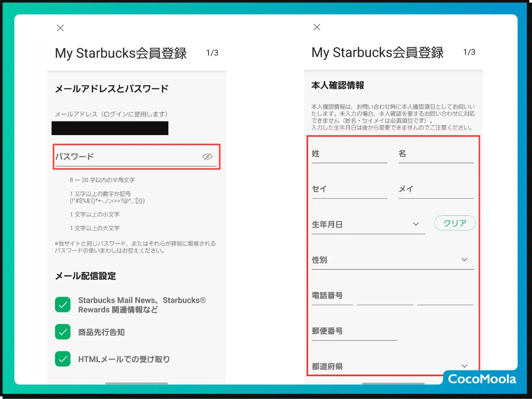Screen dimensions: 532x399
Task: Click the 本人確認情報 heading
Action: click(338, 85)
